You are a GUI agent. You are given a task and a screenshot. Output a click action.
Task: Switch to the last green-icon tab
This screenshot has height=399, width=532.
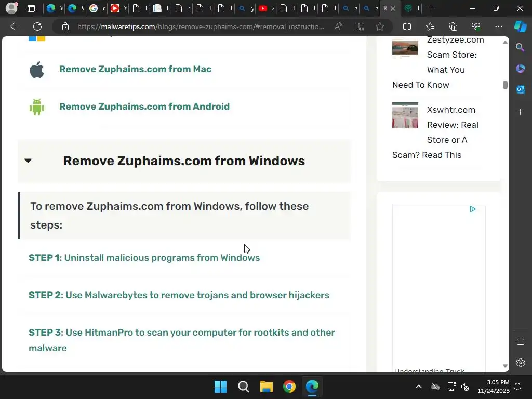point(411,8)
